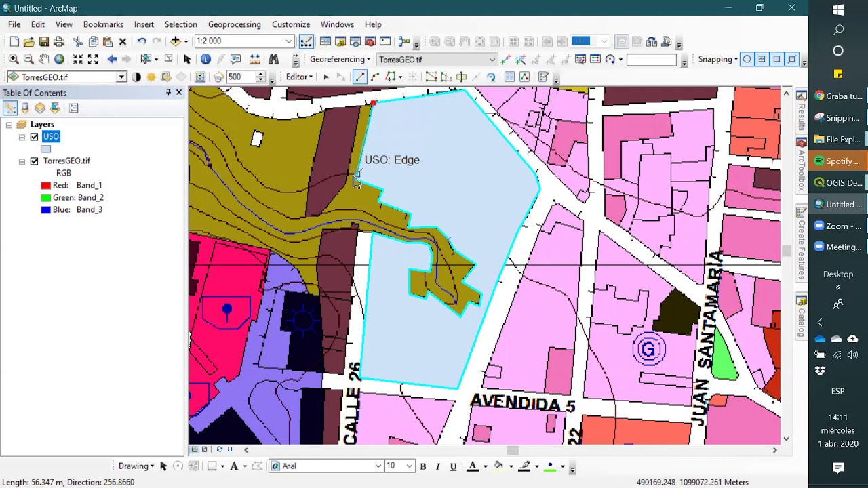Open the map scale dropdown 1:2 000

pyautogui.click(x=289, y=41)
